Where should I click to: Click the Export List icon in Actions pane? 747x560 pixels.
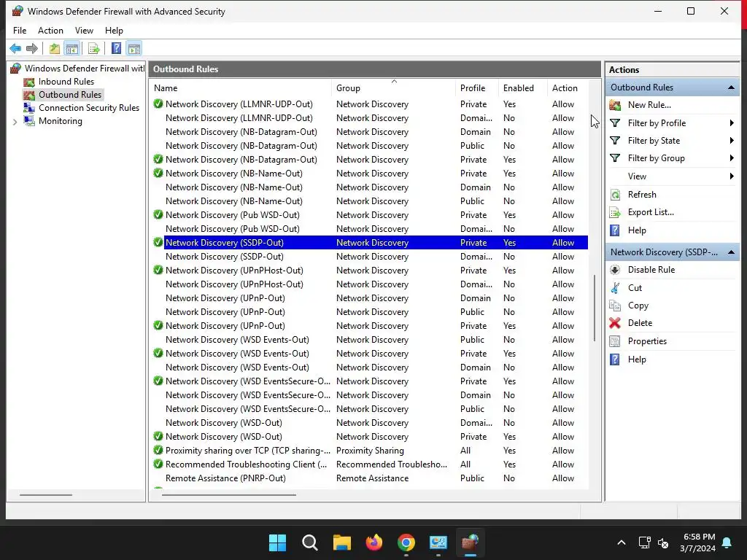(615, 212)
